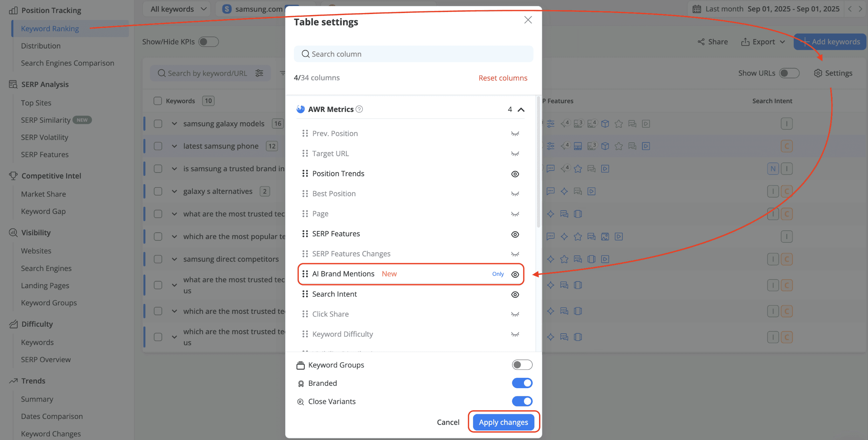Click the Trends section icon
This screenshot has height=440, width=868.
tap(13, 381)
